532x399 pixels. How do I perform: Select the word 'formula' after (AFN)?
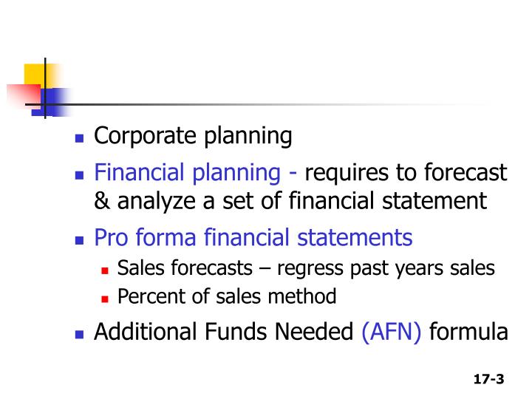(468, 332)
